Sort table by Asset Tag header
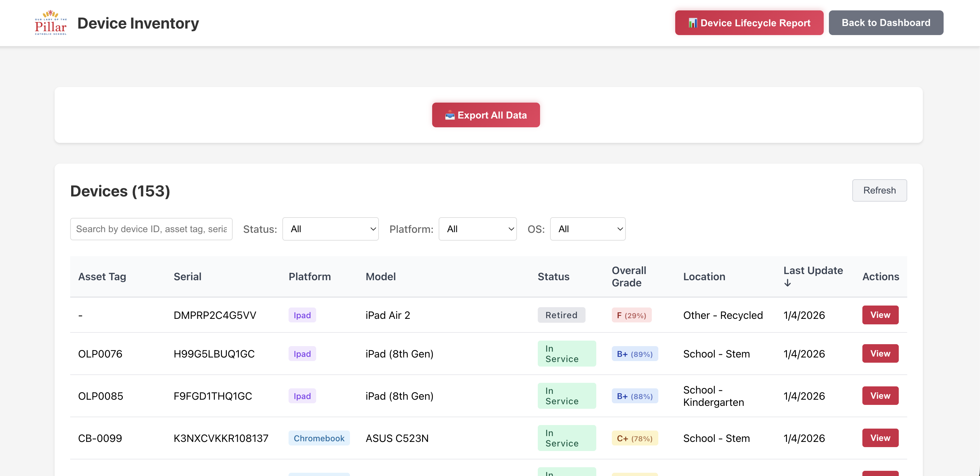This screenshot has width=980, height=476. (x=102, y=276)
